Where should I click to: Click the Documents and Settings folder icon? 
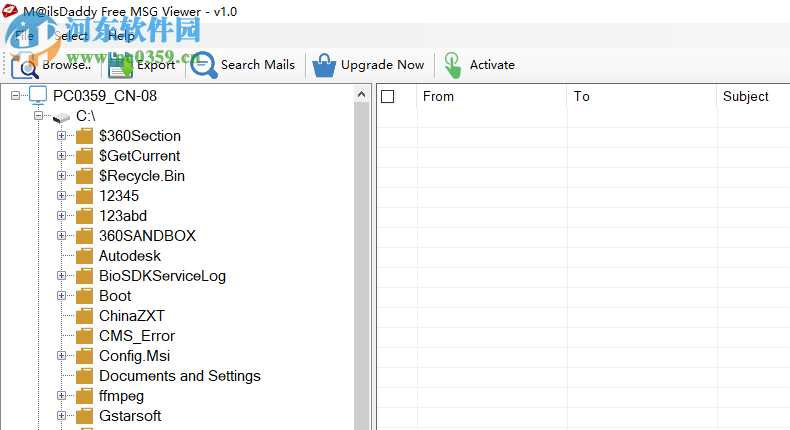tap(84, 376)
